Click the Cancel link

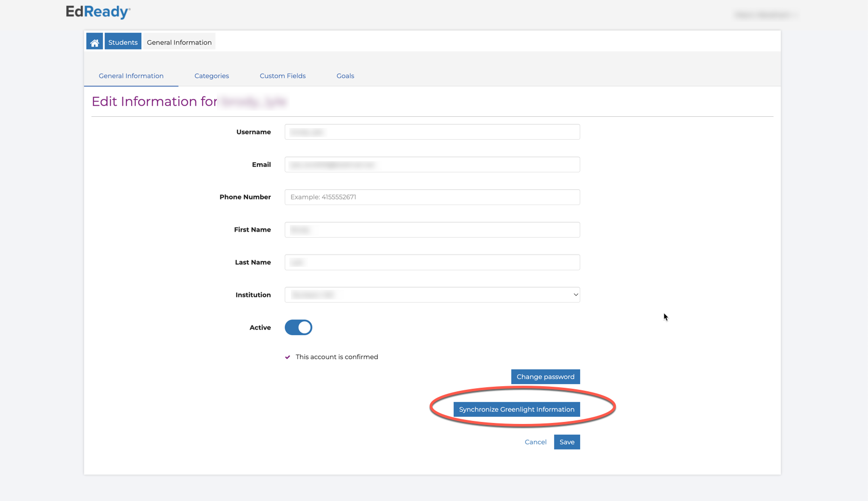point(535,442)
